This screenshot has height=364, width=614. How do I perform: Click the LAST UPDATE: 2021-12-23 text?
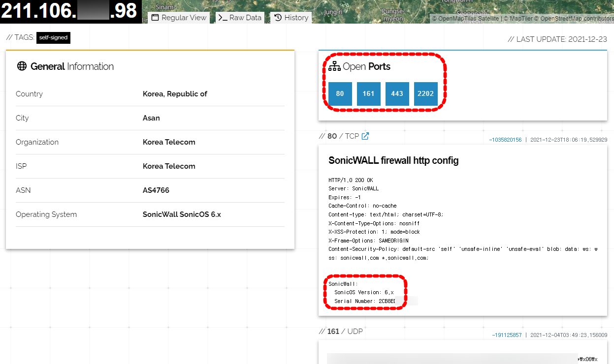coord(557,39)
